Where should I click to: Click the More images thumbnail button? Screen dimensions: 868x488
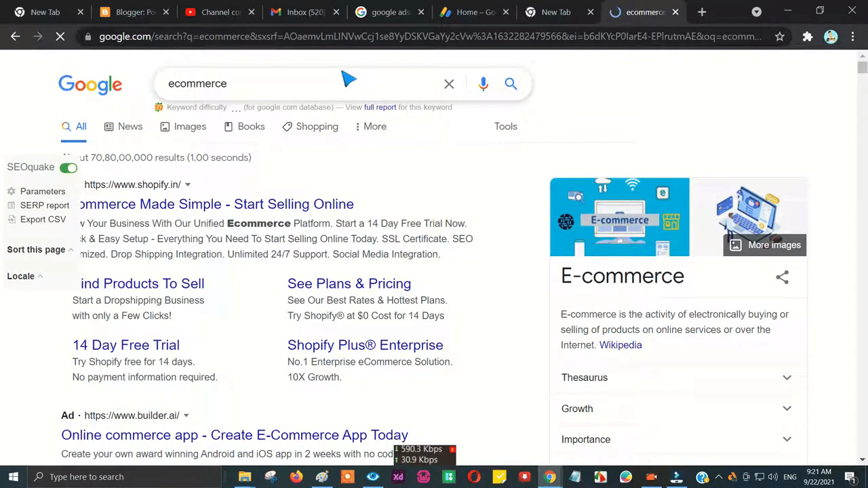[x=765, y=245]
